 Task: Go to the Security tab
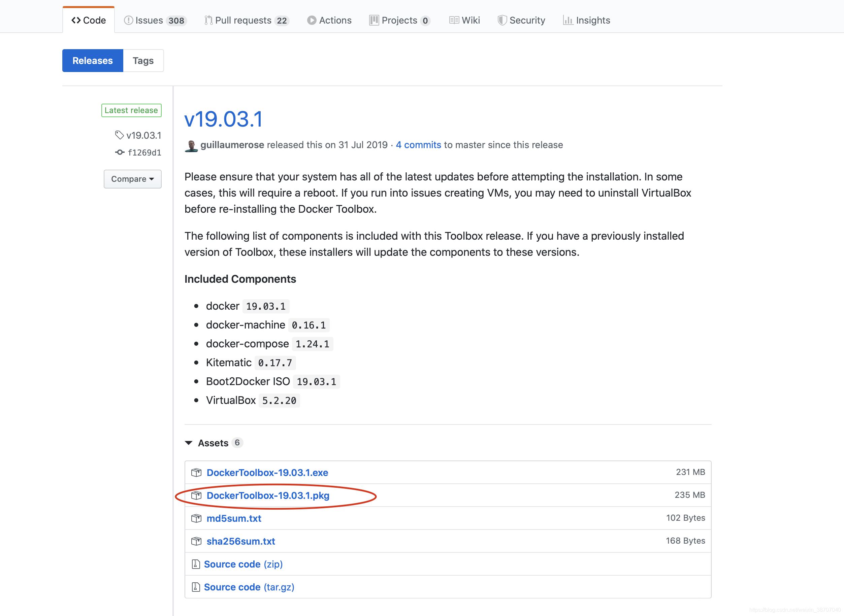tap(521, 20)
